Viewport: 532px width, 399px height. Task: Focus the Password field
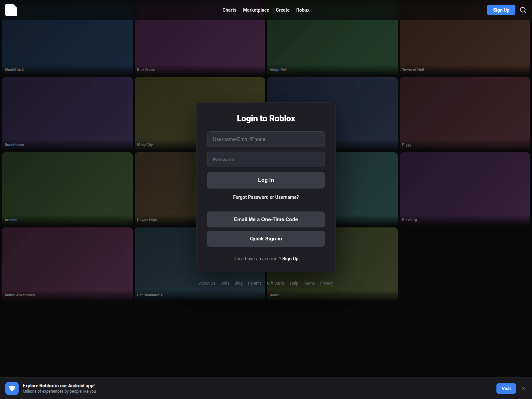266,159
